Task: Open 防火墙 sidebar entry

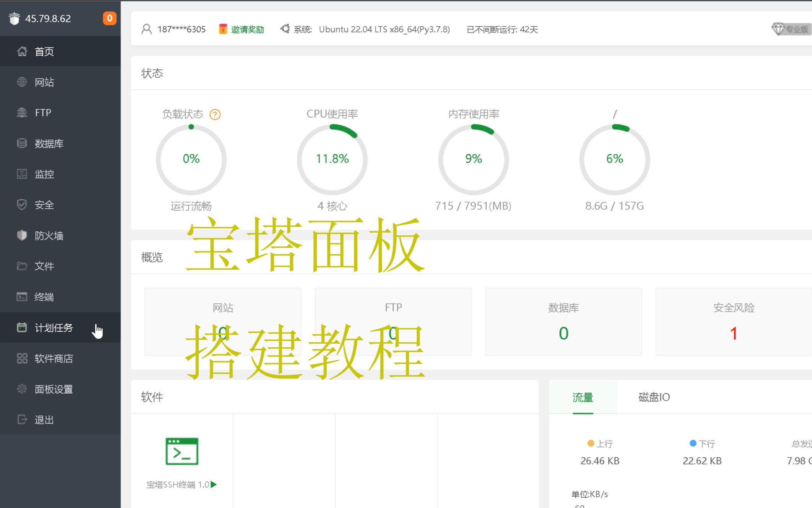Action: click(60, 235)
